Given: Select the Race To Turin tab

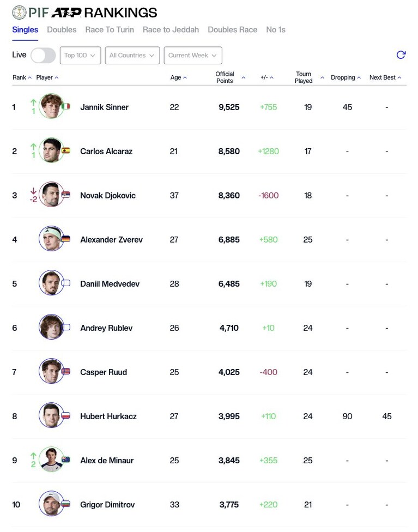Looking at the screenshot, I should pos(110,30).
